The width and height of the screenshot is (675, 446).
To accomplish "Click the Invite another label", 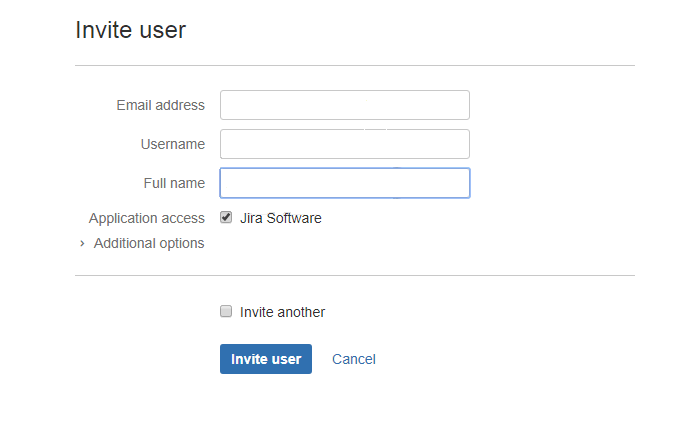I will (282, 312).
